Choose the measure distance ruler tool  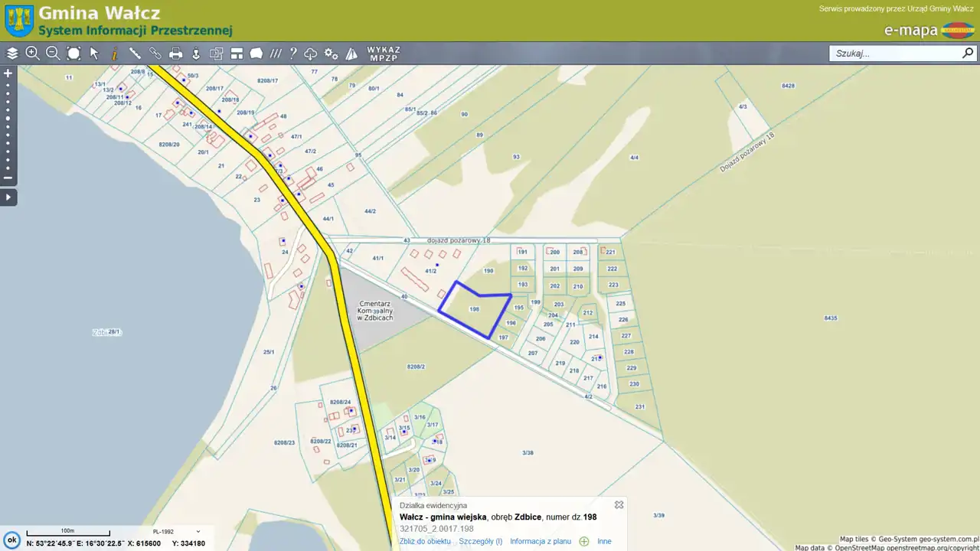(x=135, y=54)
